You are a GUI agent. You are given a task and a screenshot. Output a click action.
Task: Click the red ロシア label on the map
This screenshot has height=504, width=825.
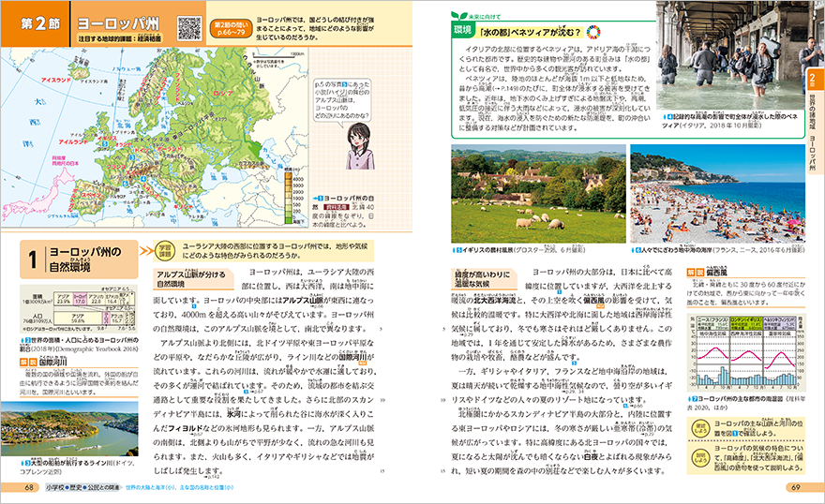click(x=222, y=93)
